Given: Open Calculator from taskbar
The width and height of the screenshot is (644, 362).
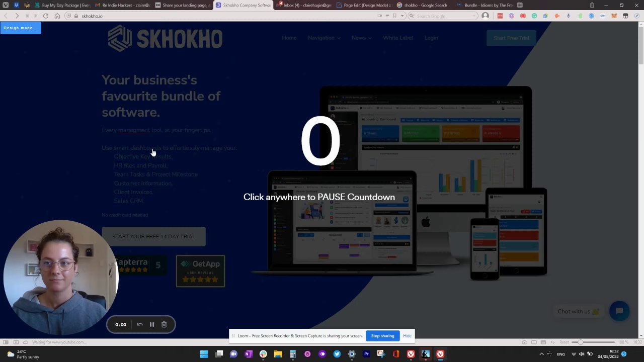Looking at the screenshot, I should tap(292, 354).
